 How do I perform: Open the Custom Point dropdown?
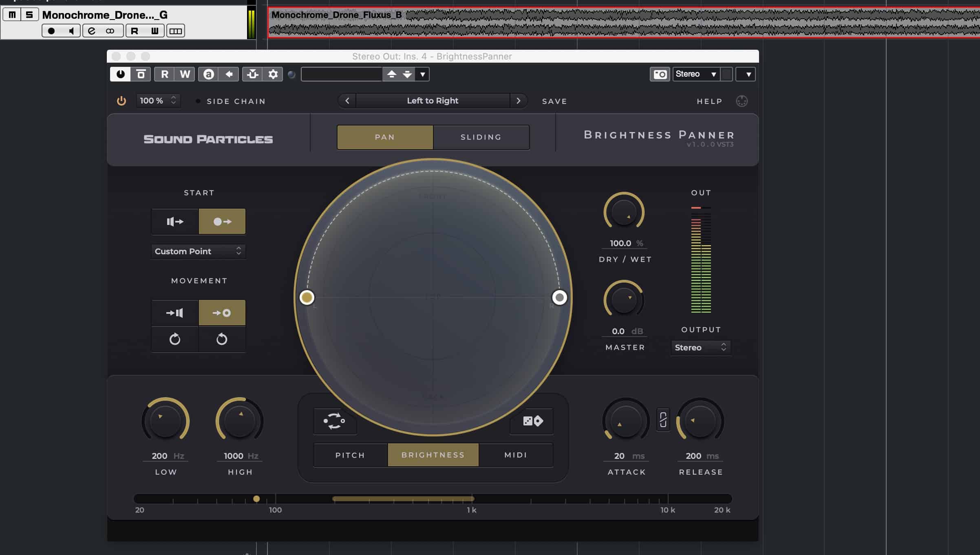[x=198, y=251]
